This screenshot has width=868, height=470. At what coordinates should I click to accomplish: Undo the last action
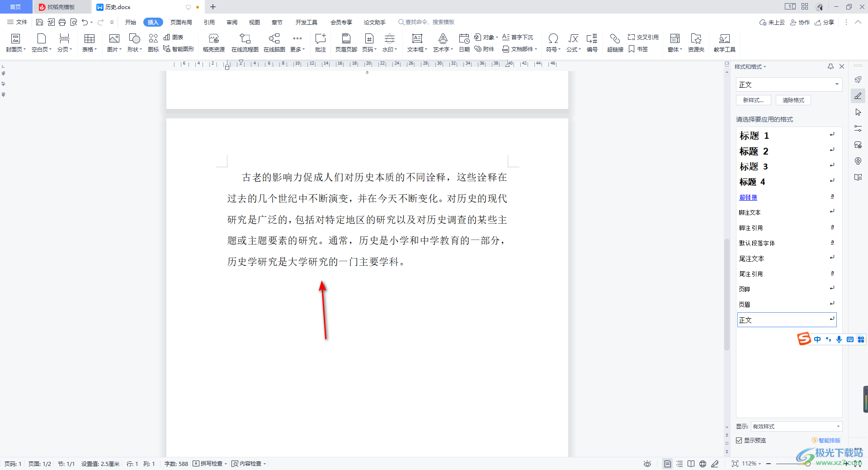point(85,22)
